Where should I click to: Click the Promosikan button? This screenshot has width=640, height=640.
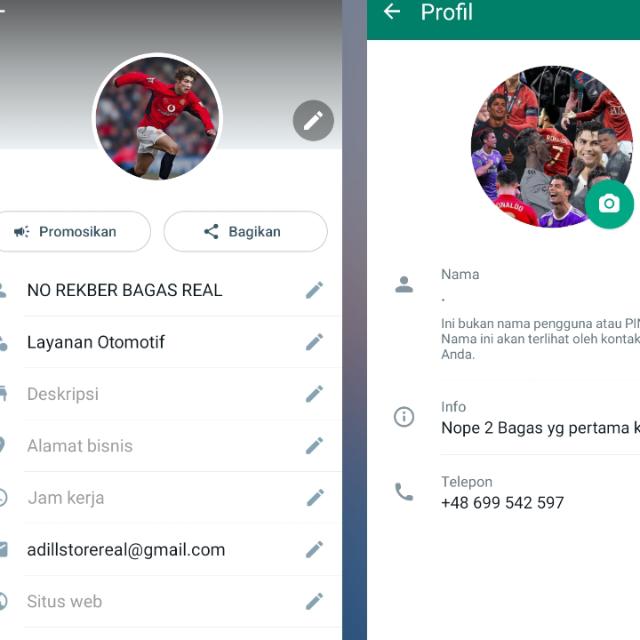coord(73,231)
